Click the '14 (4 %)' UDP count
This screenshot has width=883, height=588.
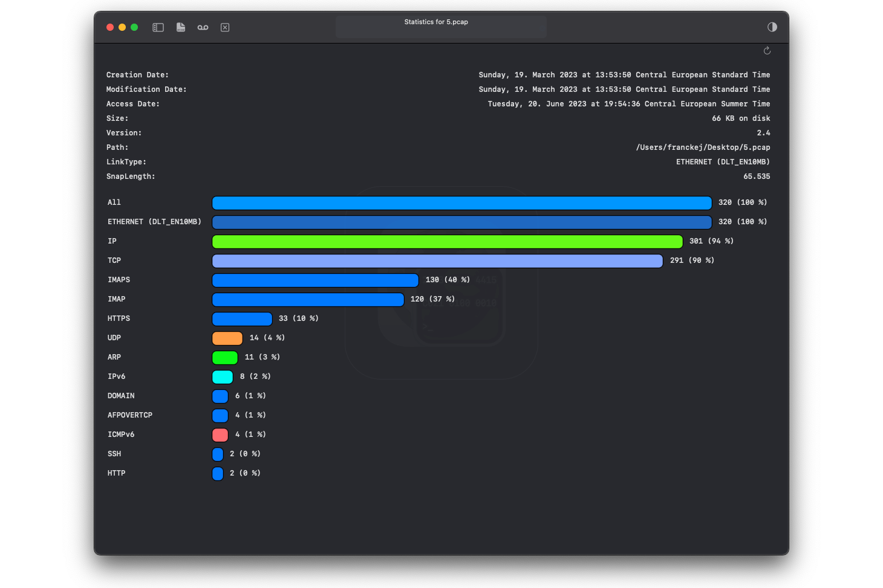tap(267, 338)
